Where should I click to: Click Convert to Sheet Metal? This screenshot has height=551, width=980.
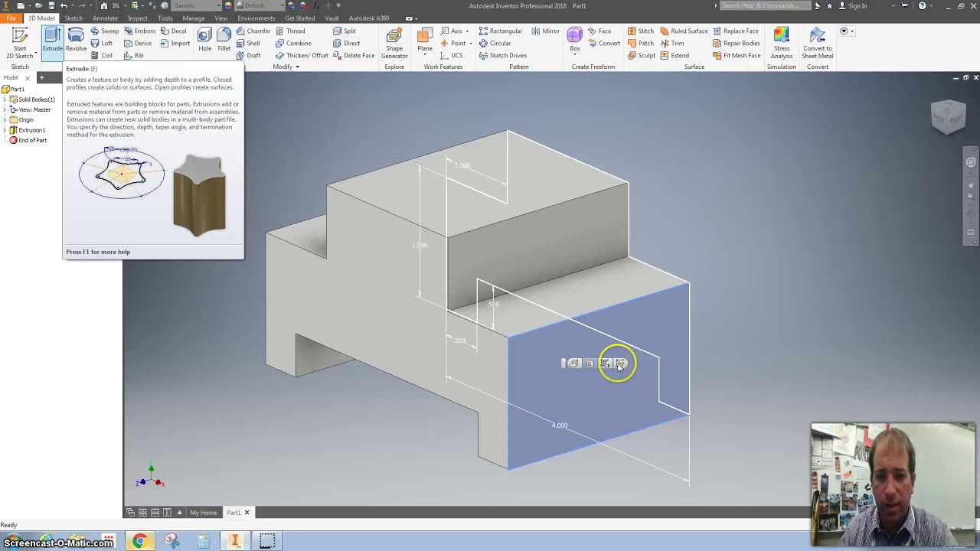click(x=817, y=43)
